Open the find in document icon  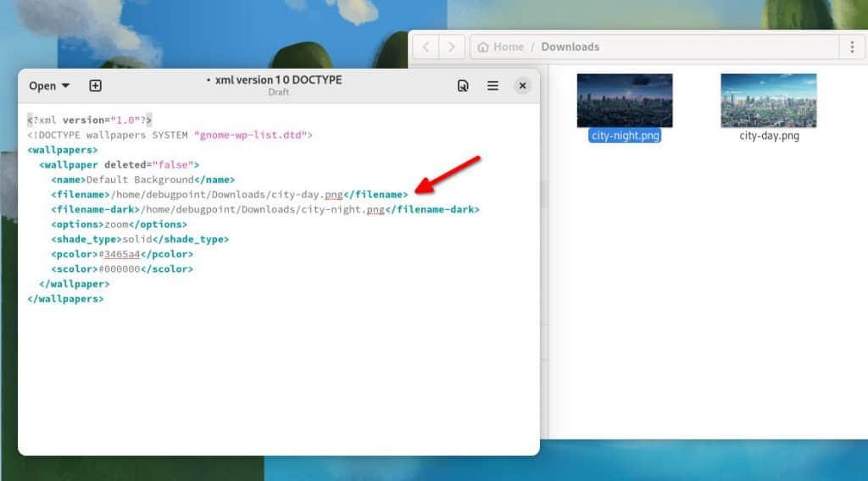tap(463, 86)
